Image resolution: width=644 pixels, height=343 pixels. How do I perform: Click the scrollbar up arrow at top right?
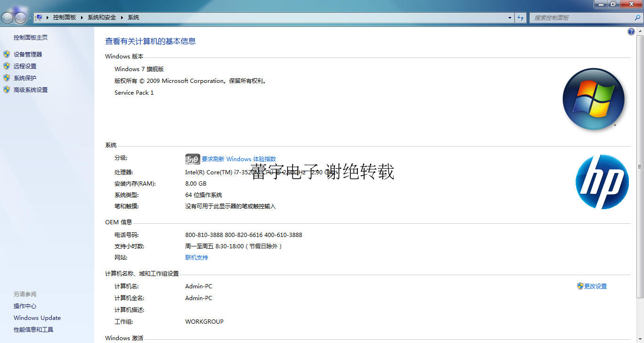(x=640, y=31)
